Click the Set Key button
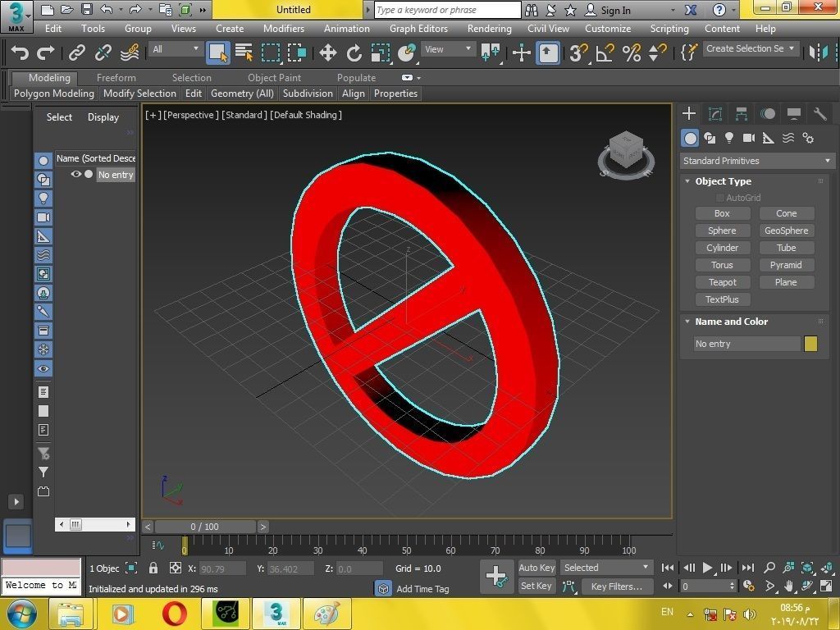 (x=536, y=586)
